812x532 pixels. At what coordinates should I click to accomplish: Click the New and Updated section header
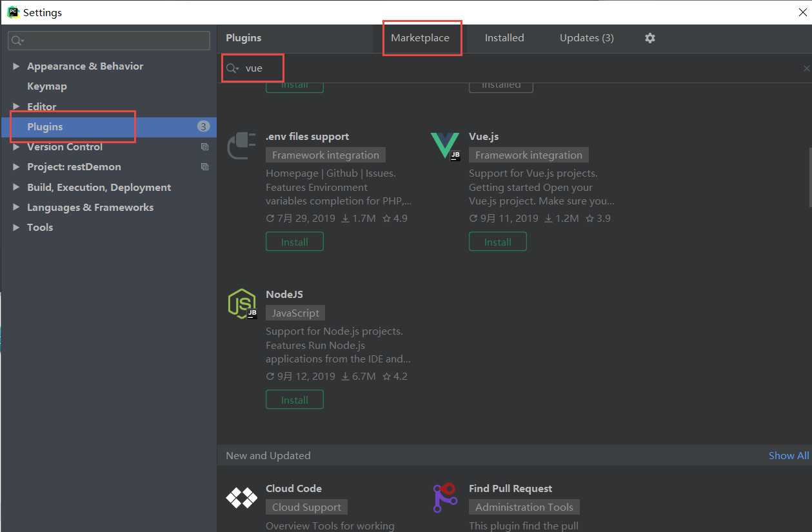tap(268, 455)
